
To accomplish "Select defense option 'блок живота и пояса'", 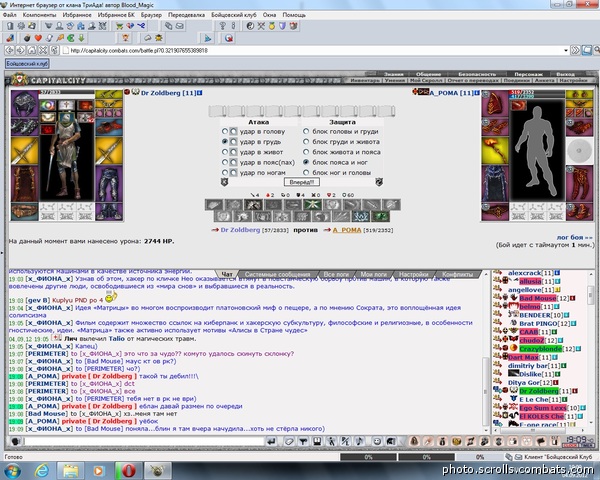I will pos(306,152).
